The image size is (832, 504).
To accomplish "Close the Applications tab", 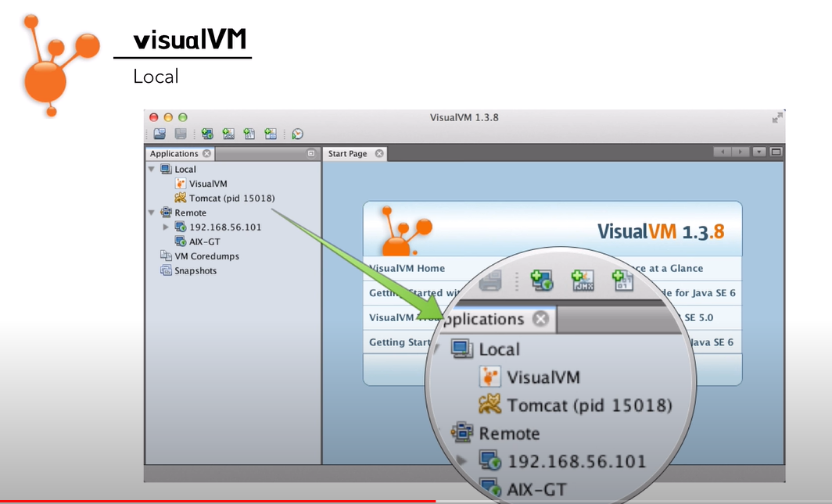I will tap(207, 153).
